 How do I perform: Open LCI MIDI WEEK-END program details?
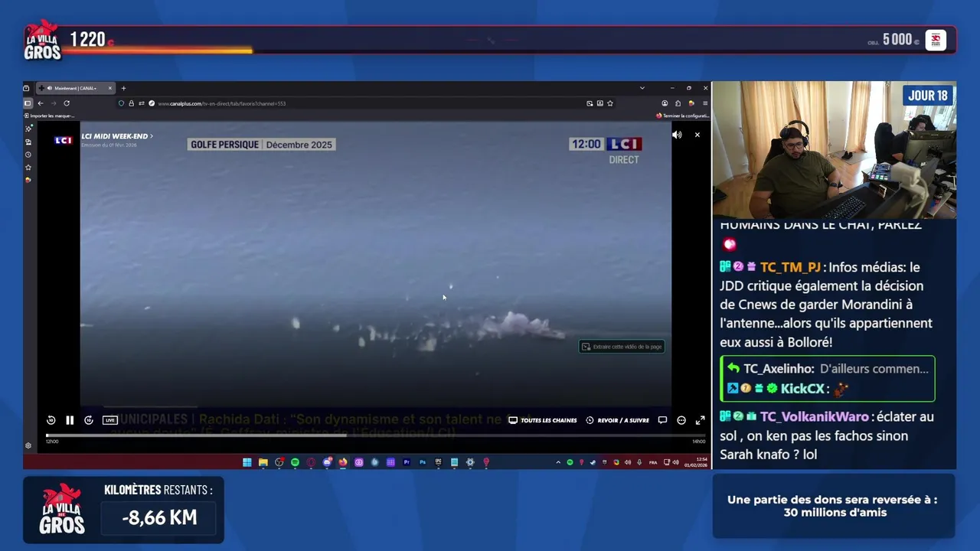click(x=117, y=136)
